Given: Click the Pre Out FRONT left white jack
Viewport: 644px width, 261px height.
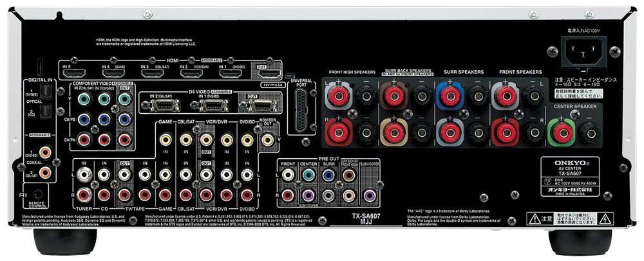Looking at the screenshot, I should pyautogui.click(x=289, y=175).
